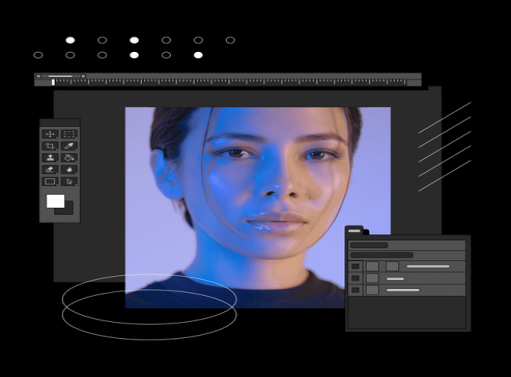Select the Eraser tool

[50, 170]
